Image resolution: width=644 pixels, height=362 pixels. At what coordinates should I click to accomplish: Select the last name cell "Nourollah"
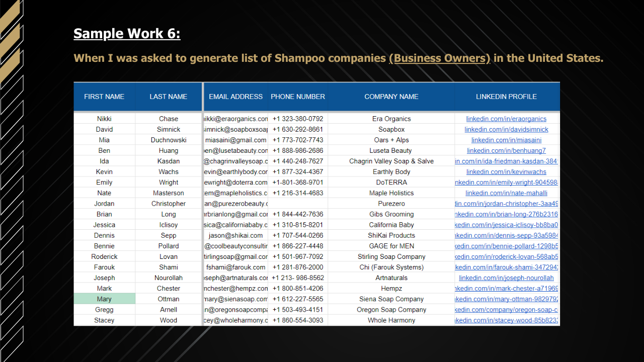[169, 278]
